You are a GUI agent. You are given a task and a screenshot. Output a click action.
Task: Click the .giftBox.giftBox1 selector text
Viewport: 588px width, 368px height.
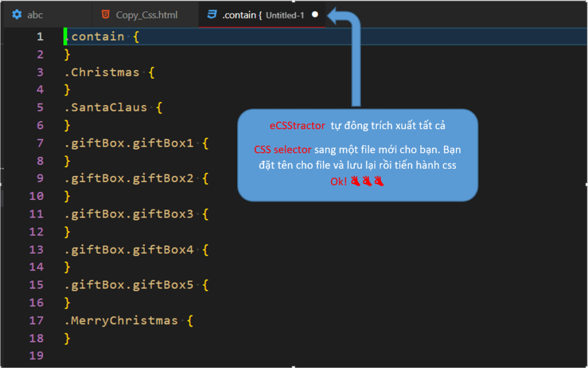coord(129,143)
